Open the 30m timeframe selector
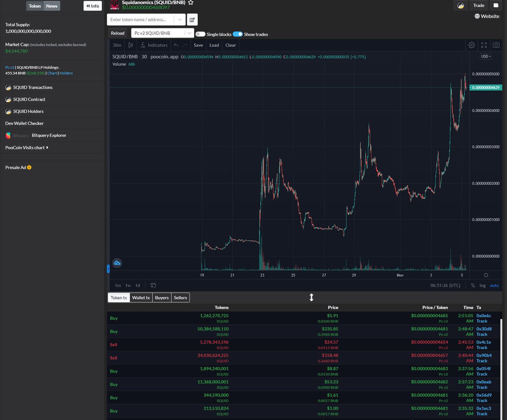The height and width of the screenshot is (420, 507). (117, 45)
